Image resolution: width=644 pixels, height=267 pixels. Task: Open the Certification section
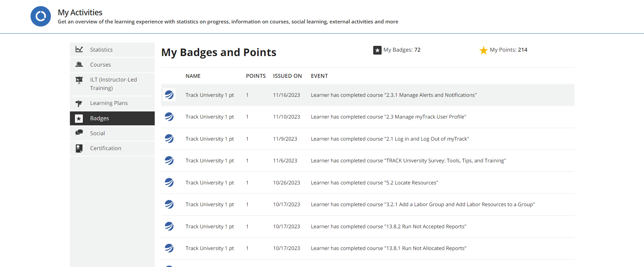(112, 148)
